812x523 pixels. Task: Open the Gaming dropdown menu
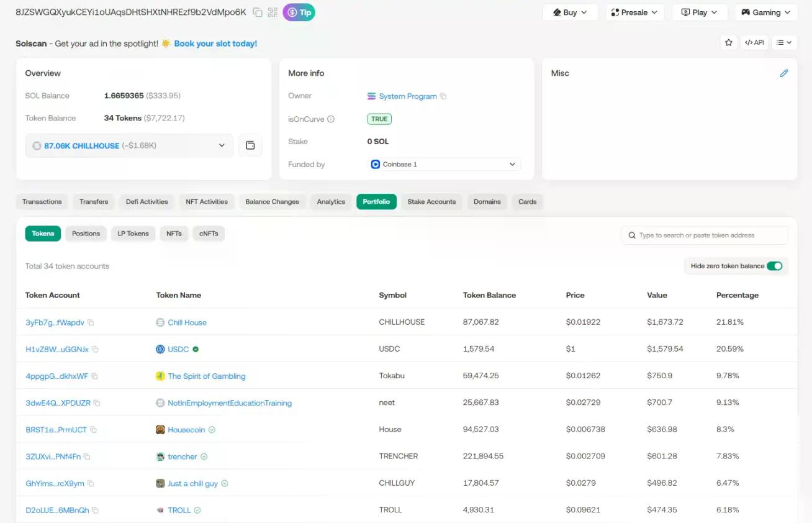(765, 12)
